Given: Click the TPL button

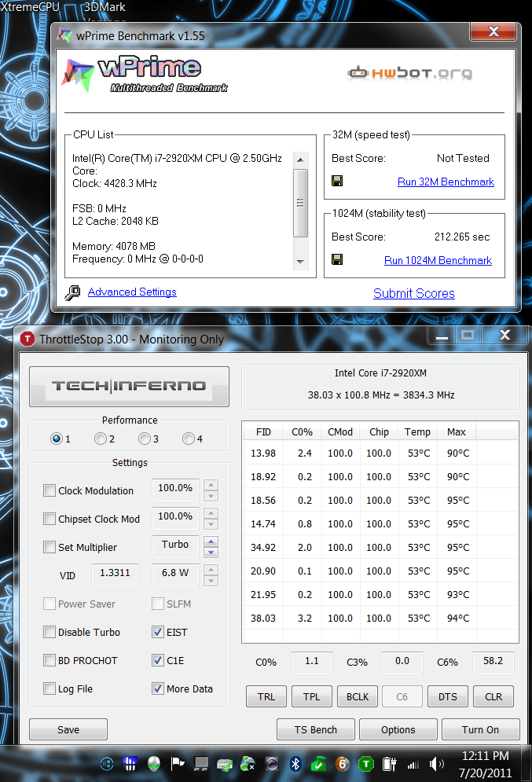Looking at the screenshot, I should (x=312, y=696).
